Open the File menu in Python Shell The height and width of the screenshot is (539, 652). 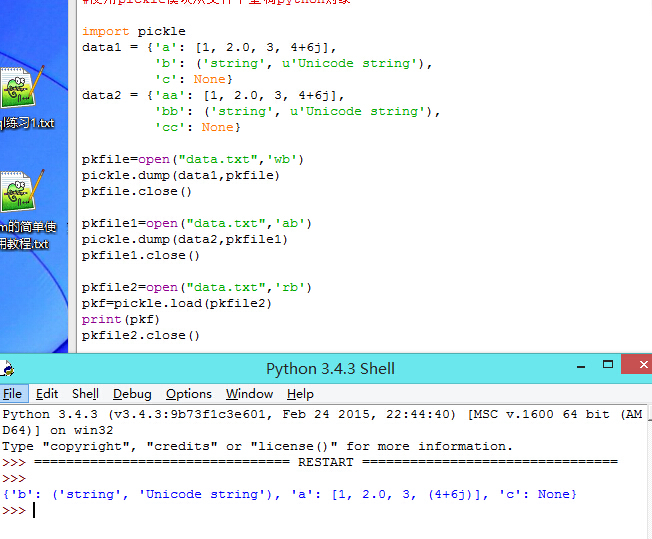coord(12,394)
